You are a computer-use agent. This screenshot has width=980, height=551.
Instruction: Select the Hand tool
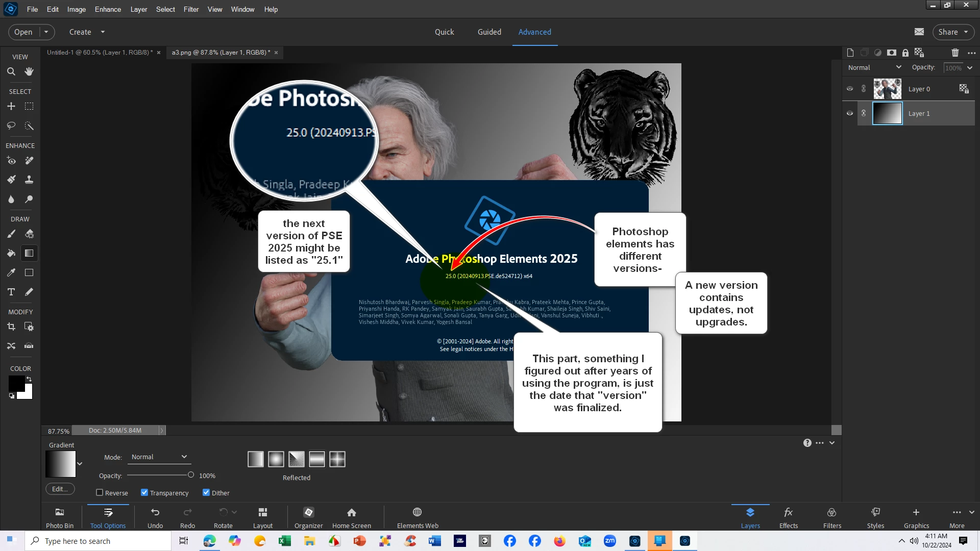[x=29, y=71]
